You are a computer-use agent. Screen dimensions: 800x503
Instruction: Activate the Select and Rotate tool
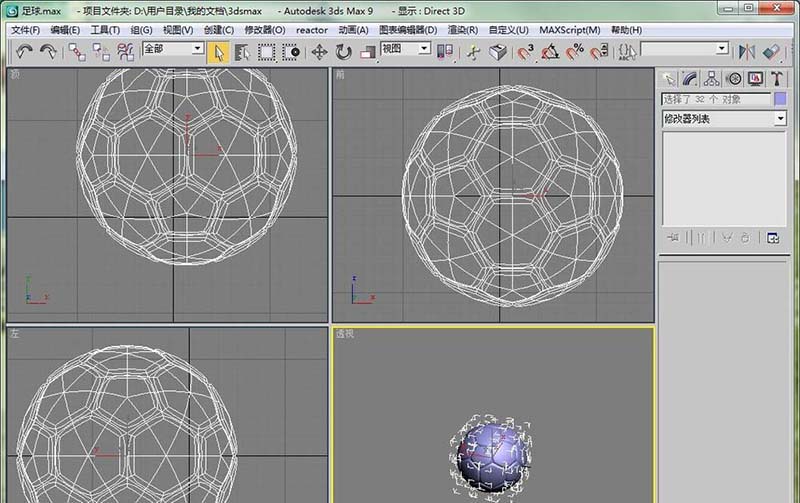point(344,52)
